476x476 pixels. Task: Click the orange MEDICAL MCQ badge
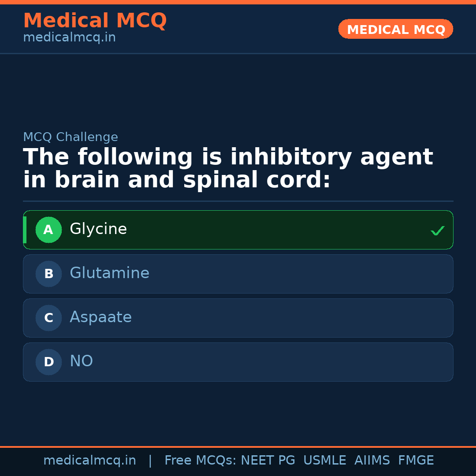click(x=395, y=29)
